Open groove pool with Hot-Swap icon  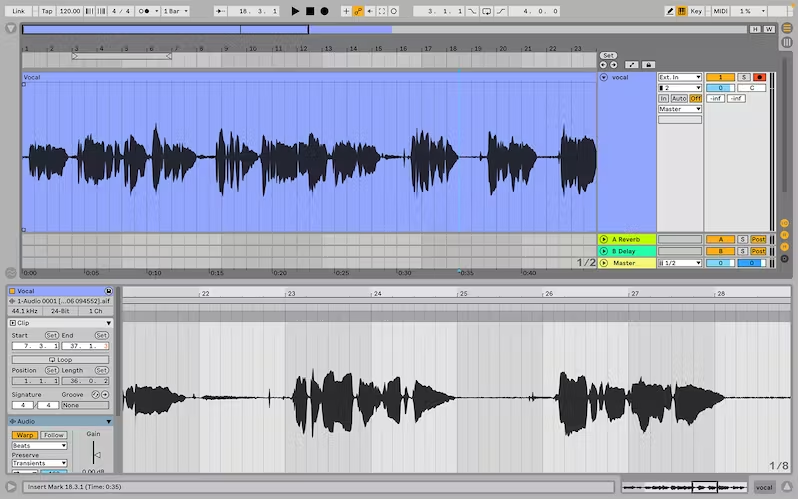coord(95,395)
